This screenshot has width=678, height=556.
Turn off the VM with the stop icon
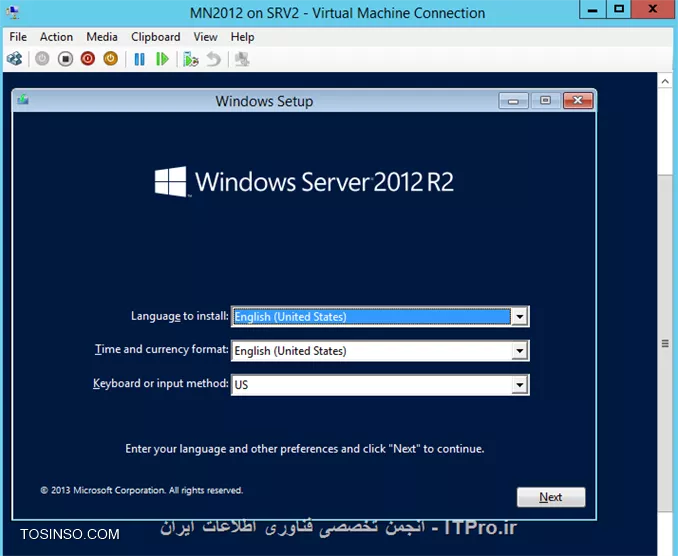point(65,59)
